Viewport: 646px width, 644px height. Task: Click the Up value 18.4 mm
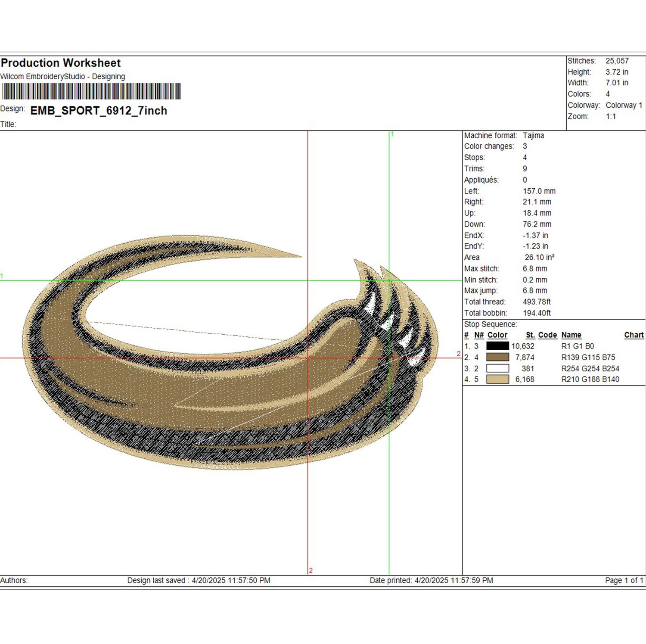coord(537,213)
